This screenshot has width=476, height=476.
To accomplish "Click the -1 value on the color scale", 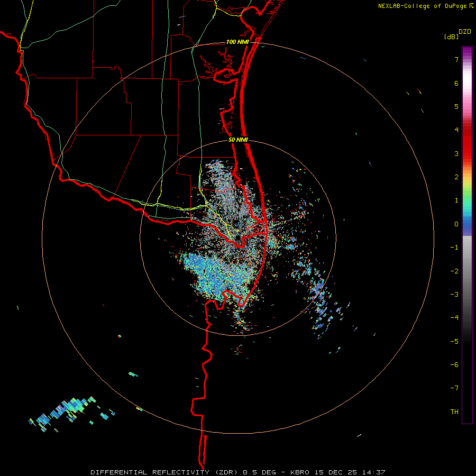I will pyautogui.click(x=454, y=248).
